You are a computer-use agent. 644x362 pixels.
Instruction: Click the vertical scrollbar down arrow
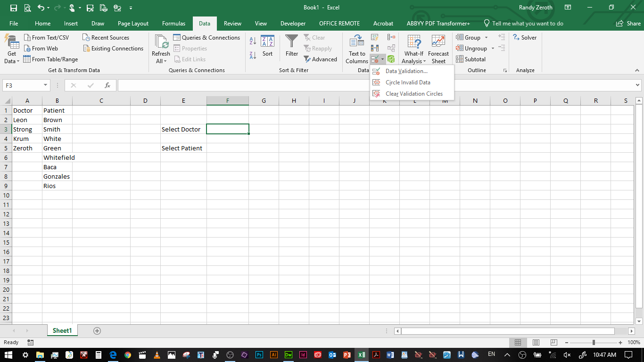point(639,321)
